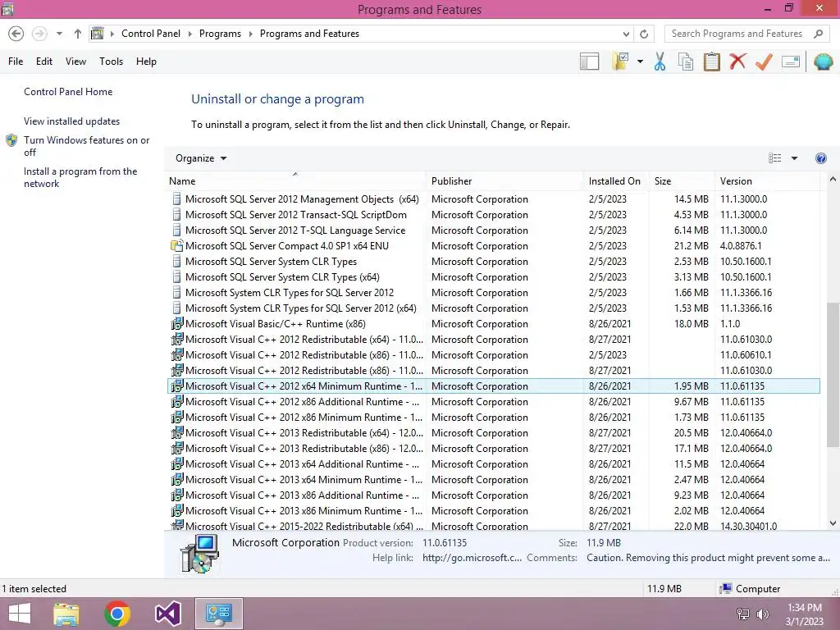Click the Back navigation arrow
Image resolution: width=840 pixels, height=630 pixels.
pos(16,33)
